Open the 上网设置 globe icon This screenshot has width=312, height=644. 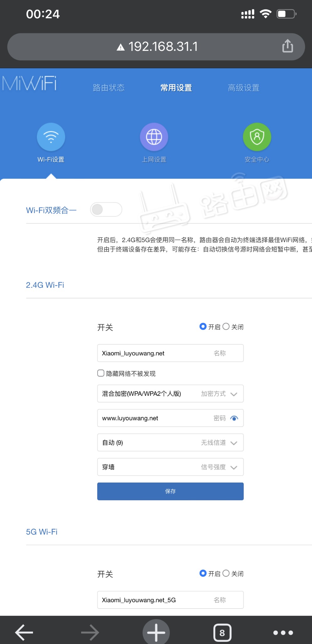point(154,137)
